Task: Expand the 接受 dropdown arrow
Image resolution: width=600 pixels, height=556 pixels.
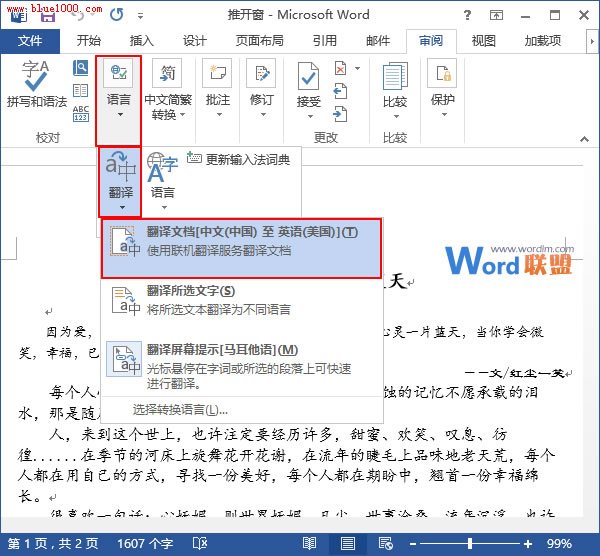Action: coord(310,116)
